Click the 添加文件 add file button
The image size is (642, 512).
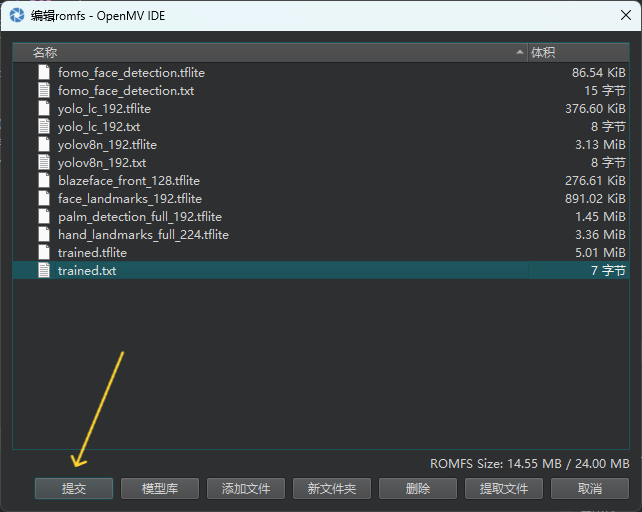(246, 489)
